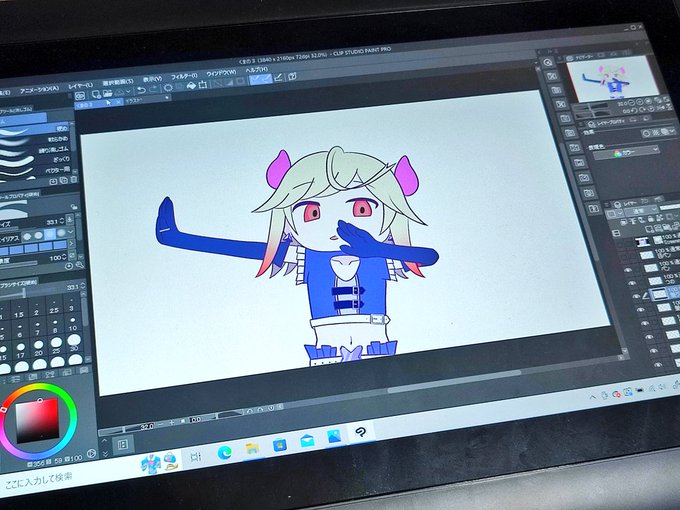The image size is (680, 510).
Task: Toggle the second eye icon in layer list
Action: point(632,283)
